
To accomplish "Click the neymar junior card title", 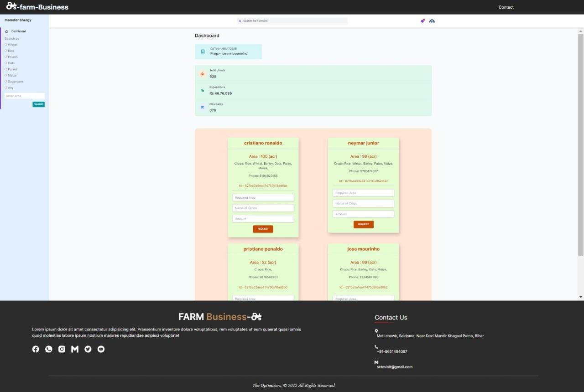I will (364, 143).
